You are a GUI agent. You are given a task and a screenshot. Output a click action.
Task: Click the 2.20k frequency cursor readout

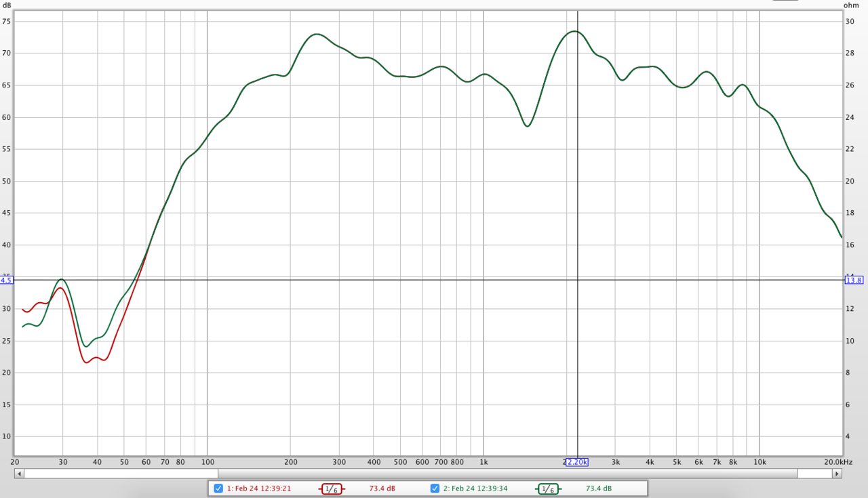(577, 462)
